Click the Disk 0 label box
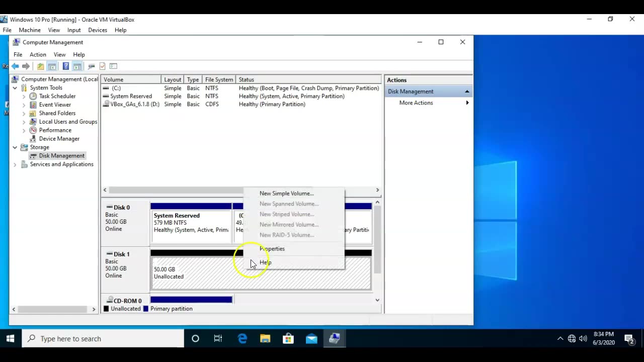Image resolution: width=644 pixels, height=362 pixels. coord(125,222)
